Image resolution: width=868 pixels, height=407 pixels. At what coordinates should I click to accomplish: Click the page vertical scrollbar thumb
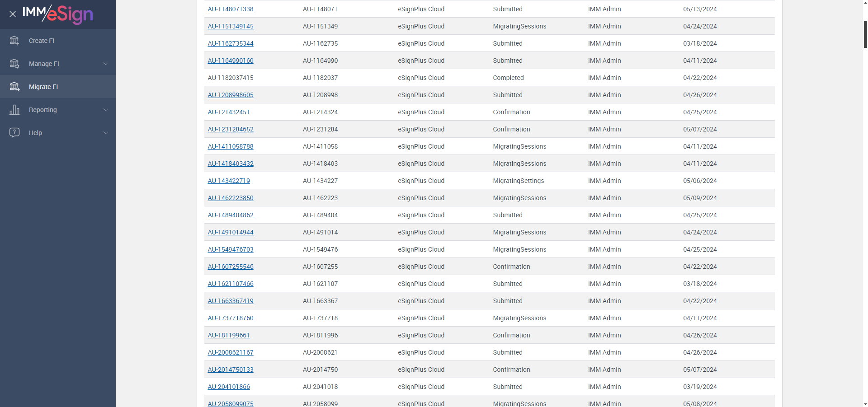pyautogui.click(x=865, y=34)
